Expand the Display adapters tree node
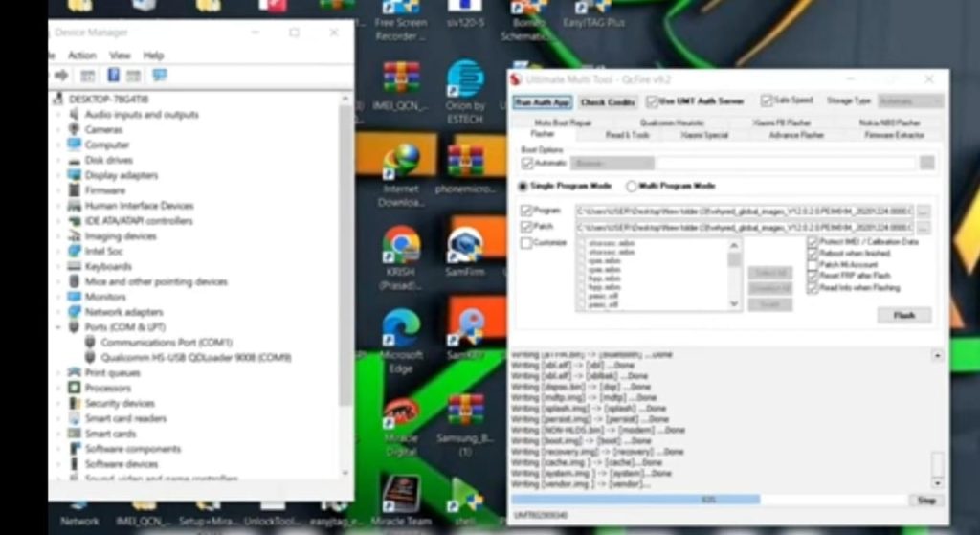 point(59,175)
